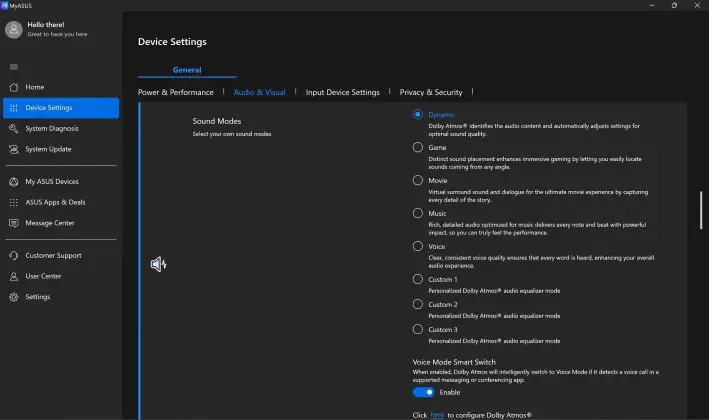Click 'here' link to configure Dolby Atmos
The image size is (709, 420).
(x=437, y=415)
